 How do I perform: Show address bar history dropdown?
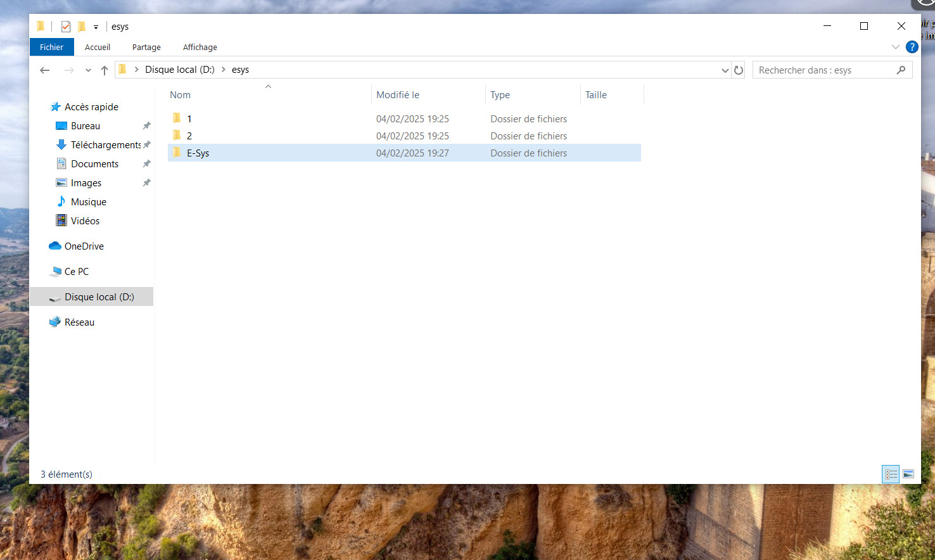pos(725,70)
